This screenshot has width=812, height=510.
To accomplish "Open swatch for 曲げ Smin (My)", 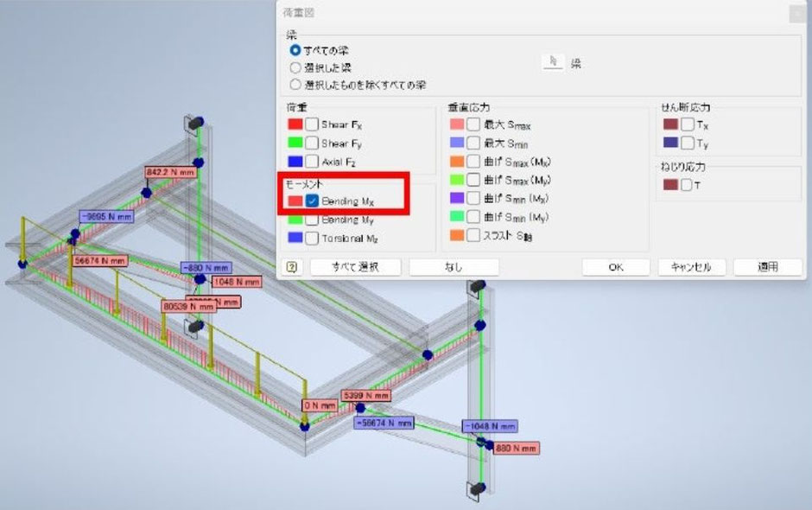I will pos(457,217).
